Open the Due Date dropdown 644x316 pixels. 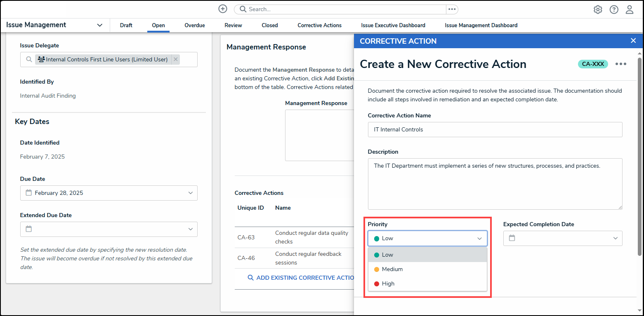[x=190, y=193]
